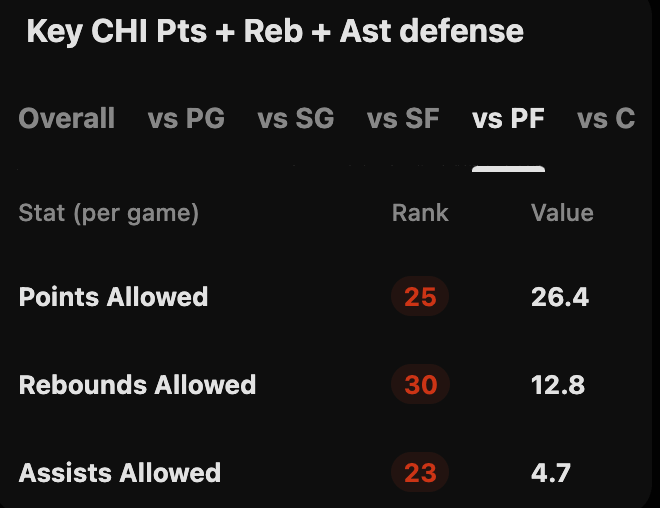The width and height of the screenshot is (660, 508).
Task: Sort by the Rank column header
Action: point(420,213)
